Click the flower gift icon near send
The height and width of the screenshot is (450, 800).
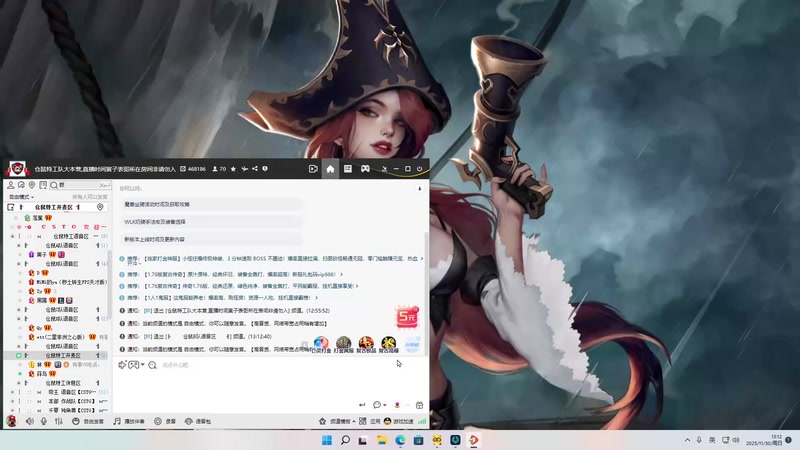(x=397, y=405)
